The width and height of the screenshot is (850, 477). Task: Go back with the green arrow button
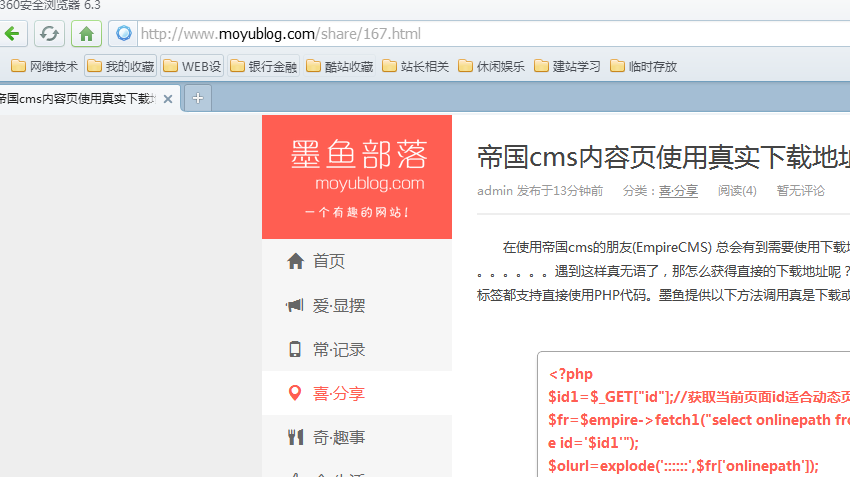point(13,34)
